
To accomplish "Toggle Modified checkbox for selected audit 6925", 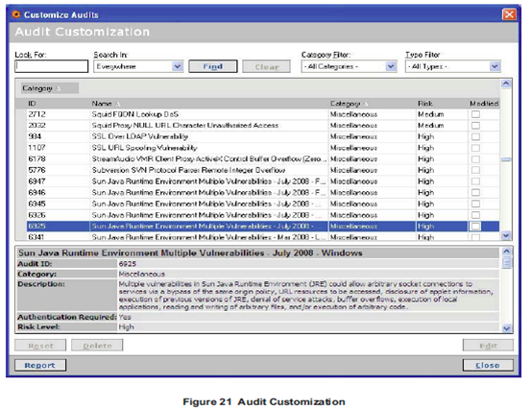I will [475, 227].
